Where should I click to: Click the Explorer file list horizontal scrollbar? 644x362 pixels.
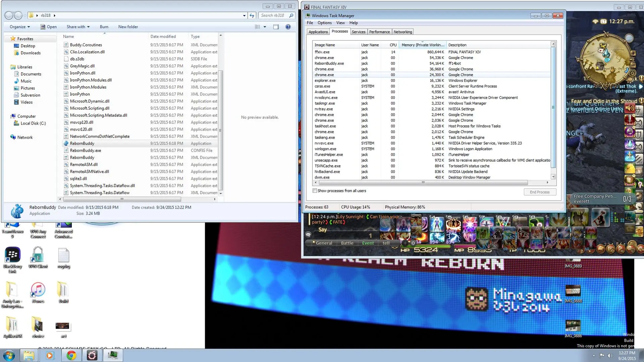[x=122, y=199]
